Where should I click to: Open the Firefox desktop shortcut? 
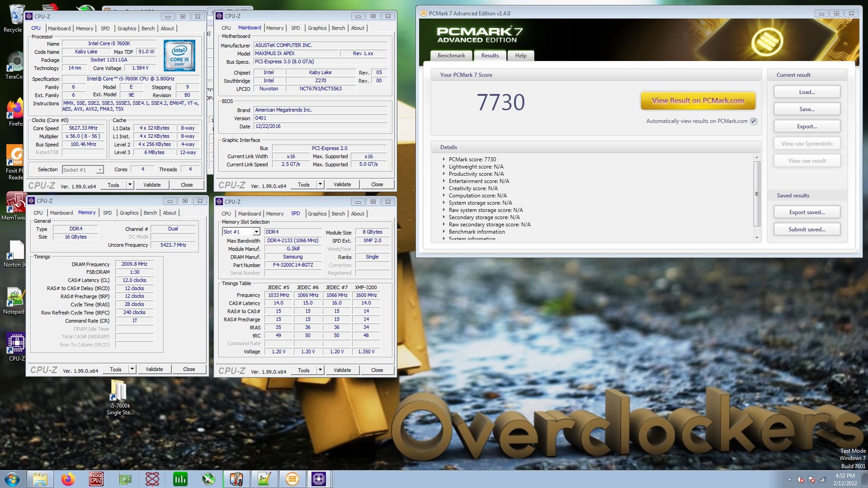(x=14, y=112)
